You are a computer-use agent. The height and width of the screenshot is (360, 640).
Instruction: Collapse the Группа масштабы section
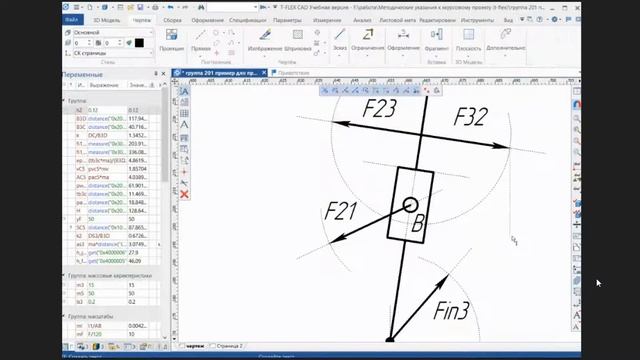tap(64, 316)
